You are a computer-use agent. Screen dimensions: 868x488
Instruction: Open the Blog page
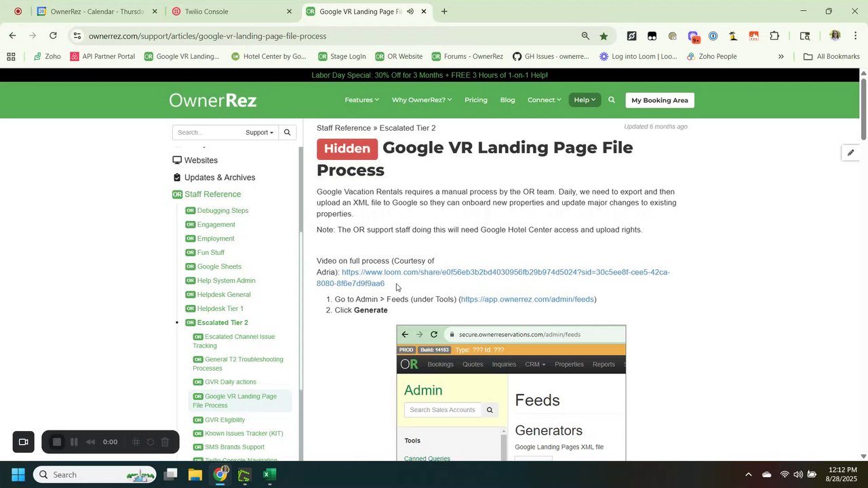pyautogui.click(x=507, y=100)
